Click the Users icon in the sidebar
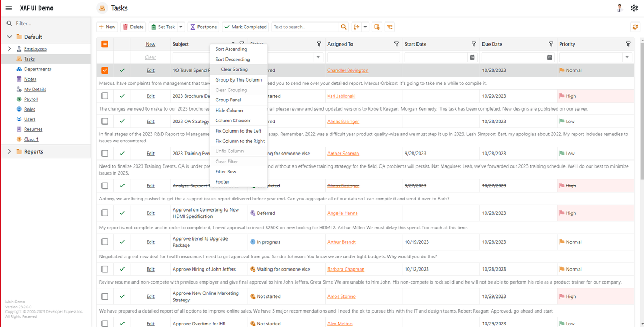 (x=19, y=119)
